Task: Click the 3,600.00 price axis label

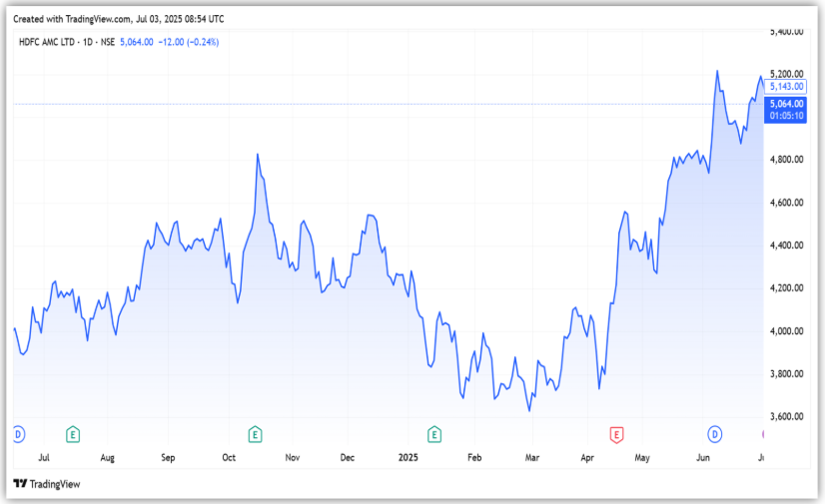Action: tap(787, 416)
